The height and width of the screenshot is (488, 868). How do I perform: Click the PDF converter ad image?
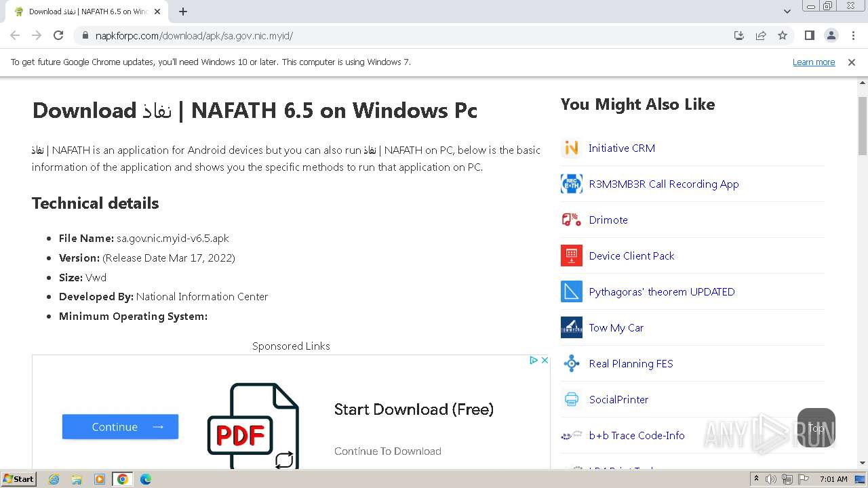(x=254, y=426)
